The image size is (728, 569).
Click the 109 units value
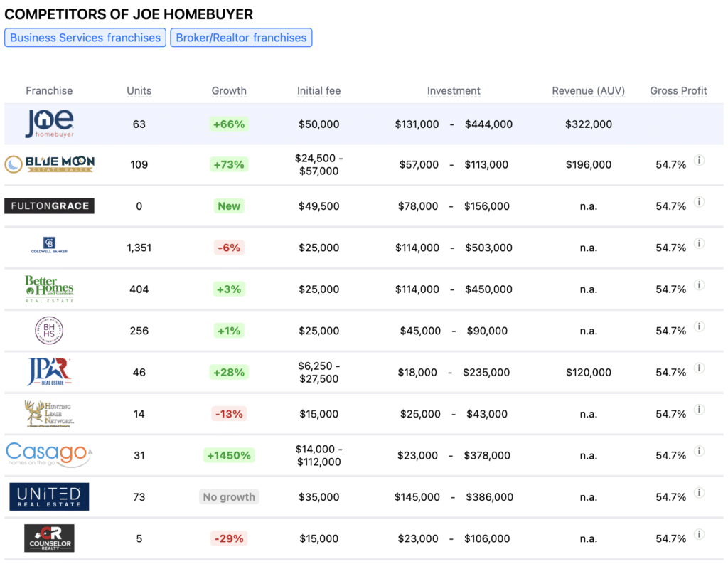tap(139, 164)
